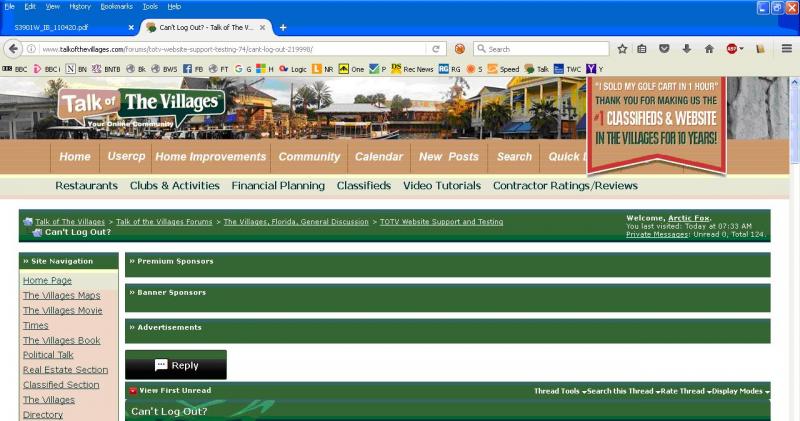Viewport: 800px width, 421px height.
Task: Open Video Tutorials link
Action: pyautogui.click(x=442, y=186)
